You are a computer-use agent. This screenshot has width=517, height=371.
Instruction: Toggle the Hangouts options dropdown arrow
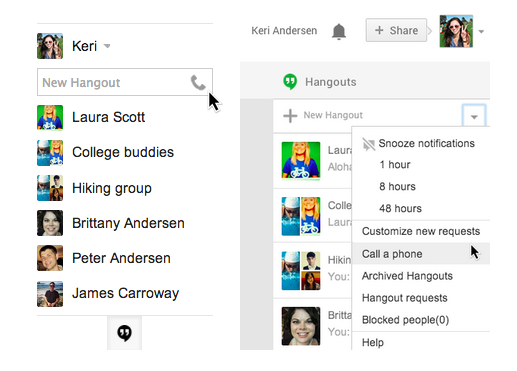pos(474,116)
